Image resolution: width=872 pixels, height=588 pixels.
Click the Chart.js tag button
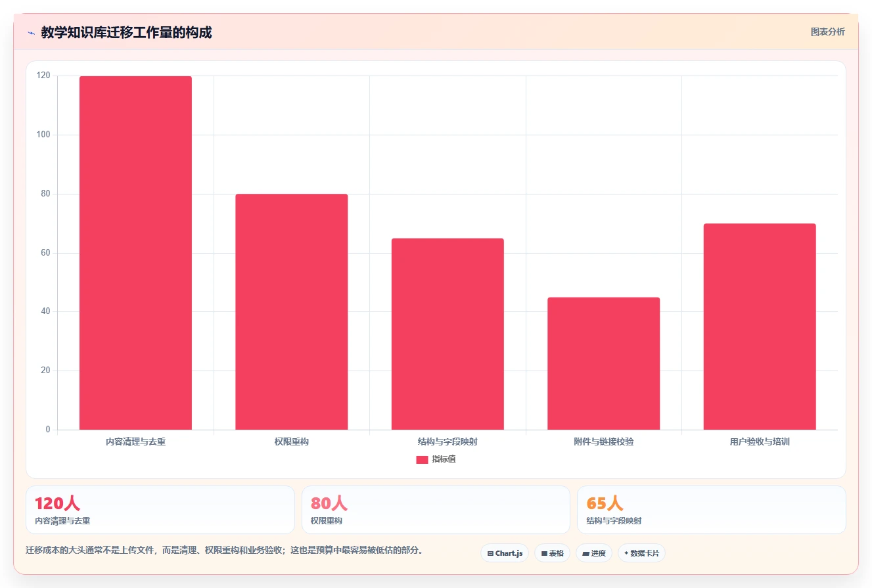tap(505, 553)
